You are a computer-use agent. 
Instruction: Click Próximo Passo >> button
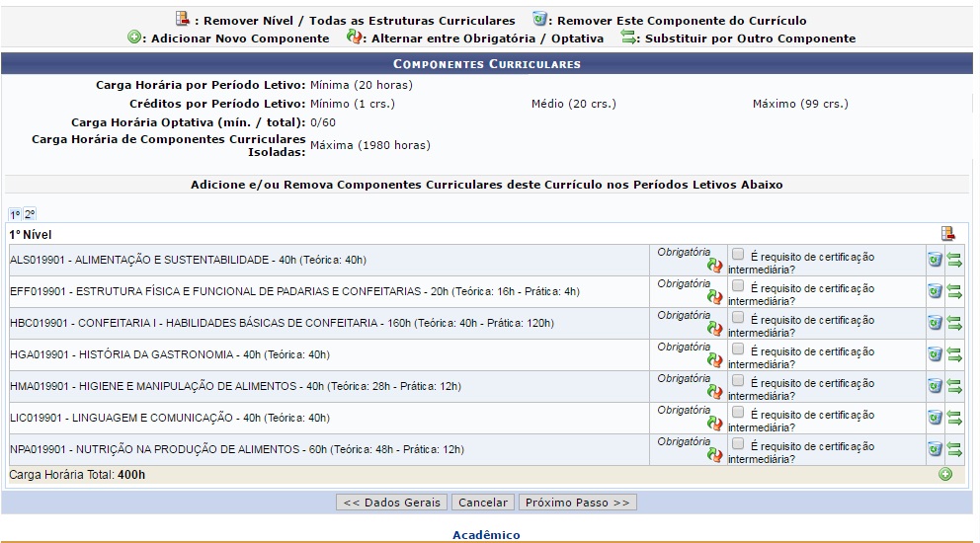[x=578, y=503]
